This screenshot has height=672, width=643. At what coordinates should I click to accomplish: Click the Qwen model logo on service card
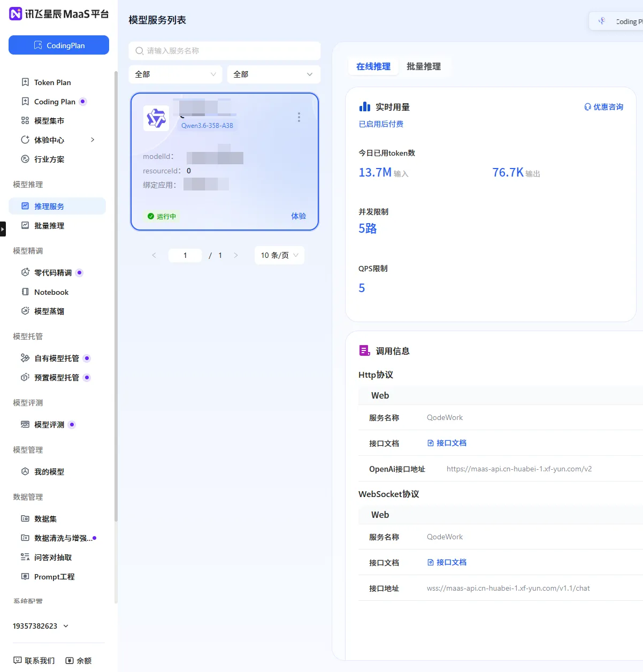click(156, 118)
